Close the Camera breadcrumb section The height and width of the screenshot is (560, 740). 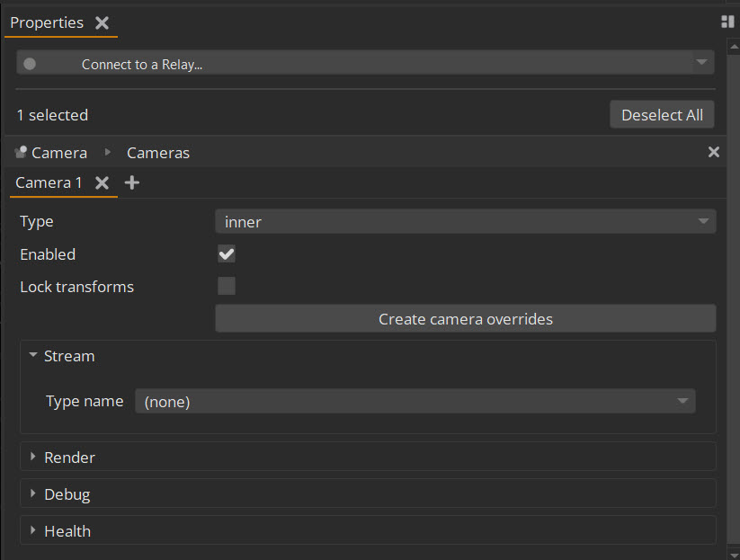pyautogui.click(x=713, y=153)
